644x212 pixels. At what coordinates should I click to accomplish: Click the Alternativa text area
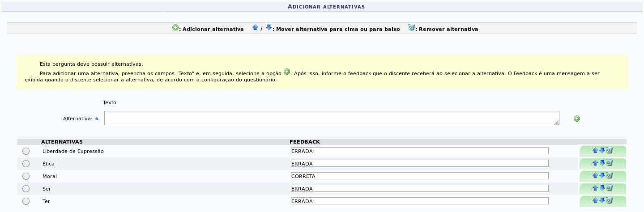coord(331,118)
